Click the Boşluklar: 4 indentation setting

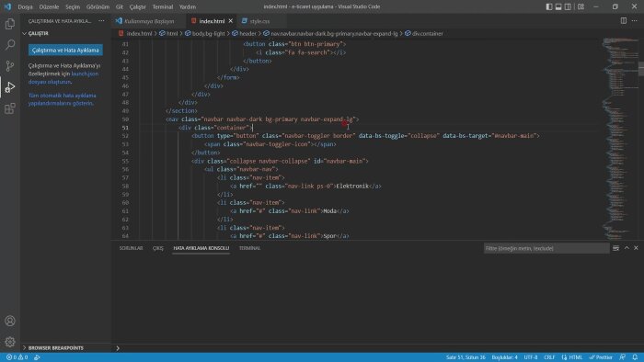coord(505,357)
